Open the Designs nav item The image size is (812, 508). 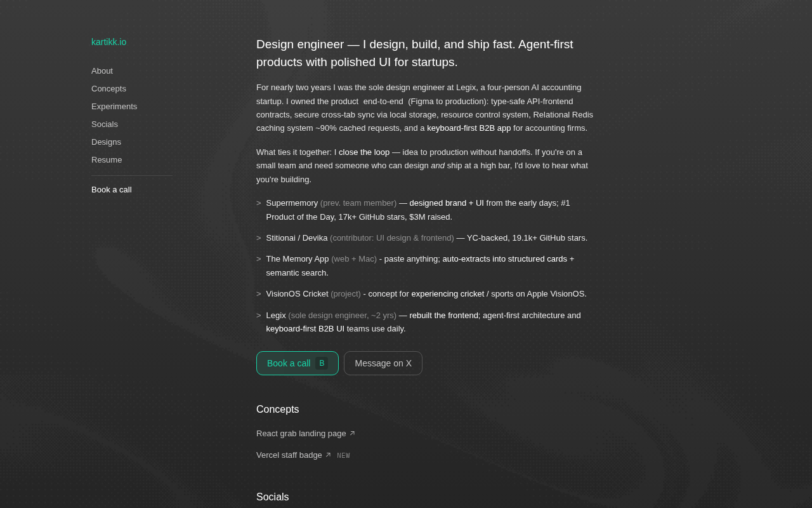[x=106, y=142]
